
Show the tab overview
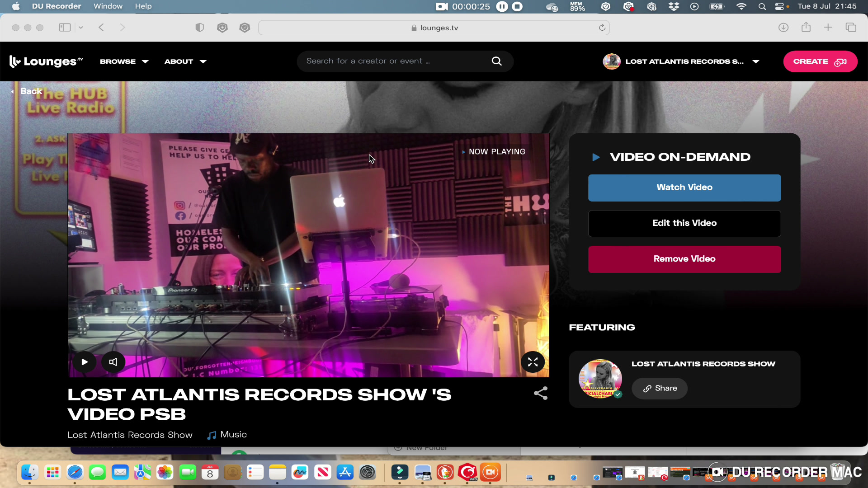pyautogui.click(x=851, y=28)
